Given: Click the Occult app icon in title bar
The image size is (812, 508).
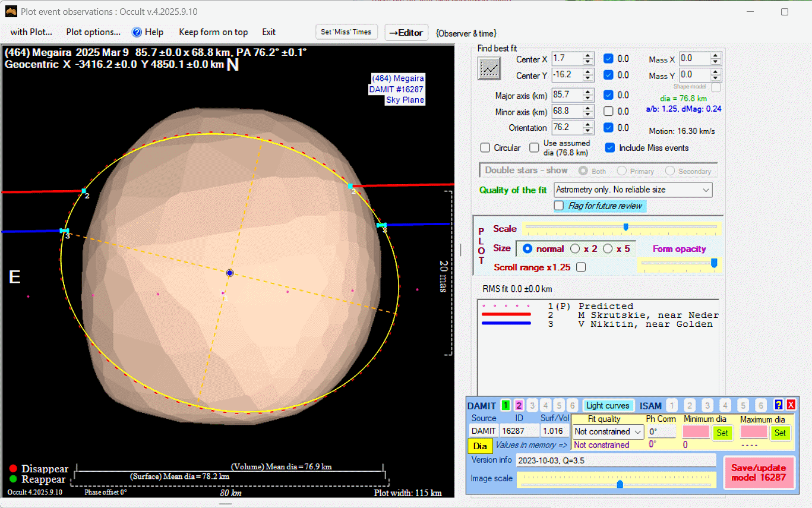Looking at the screenshot, I should click(x=11, y=11).
